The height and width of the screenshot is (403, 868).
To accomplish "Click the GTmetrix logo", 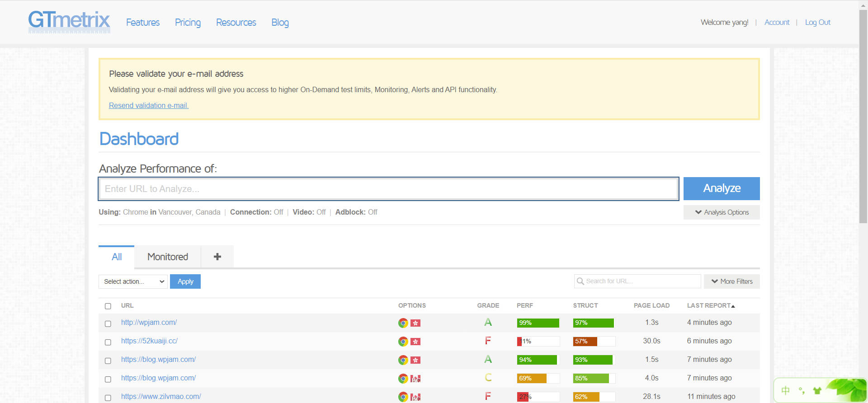I will pyautogui.click(x=69, y=21).
